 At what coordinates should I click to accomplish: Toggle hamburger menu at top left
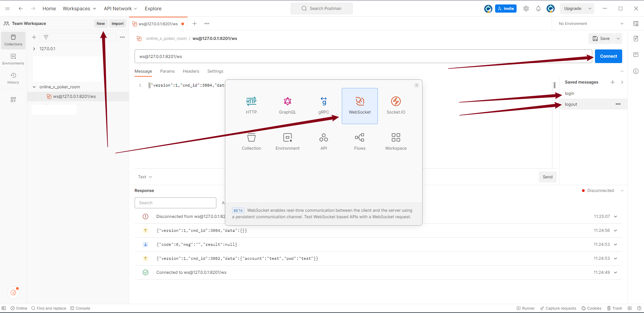(x=7, y=9)
